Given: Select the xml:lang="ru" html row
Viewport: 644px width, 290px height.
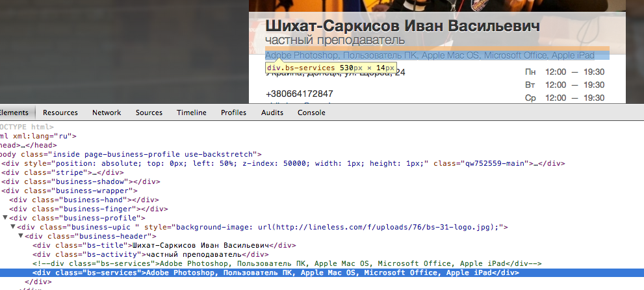Looking at the screenshot, I should point(38,136).
